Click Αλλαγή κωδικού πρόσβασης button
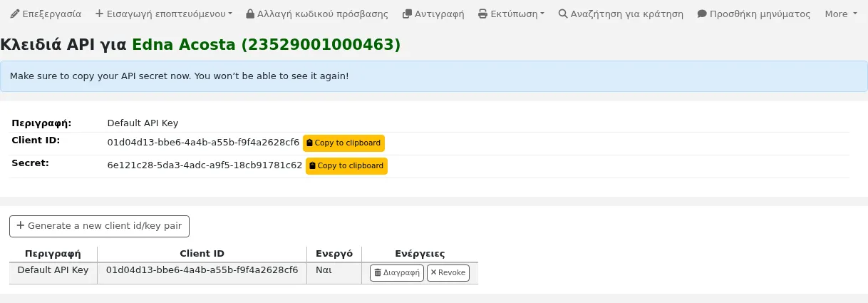868x303 pixels. click(317, 14)
